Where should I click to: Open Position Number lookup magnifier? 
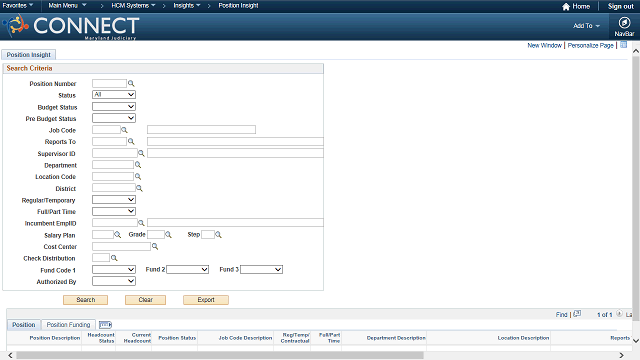point(131,83)
